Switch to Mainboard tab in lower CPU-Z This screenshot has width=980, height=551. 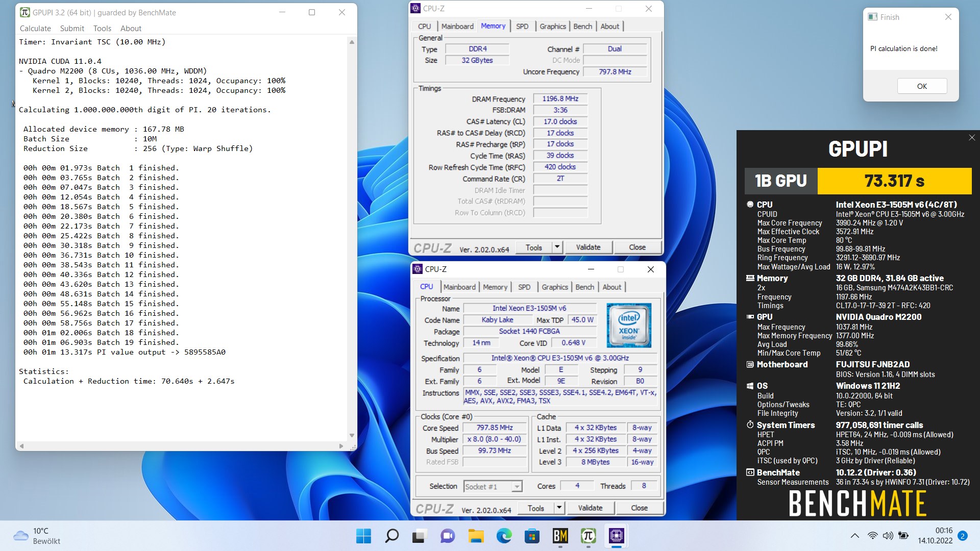[459, 287]
